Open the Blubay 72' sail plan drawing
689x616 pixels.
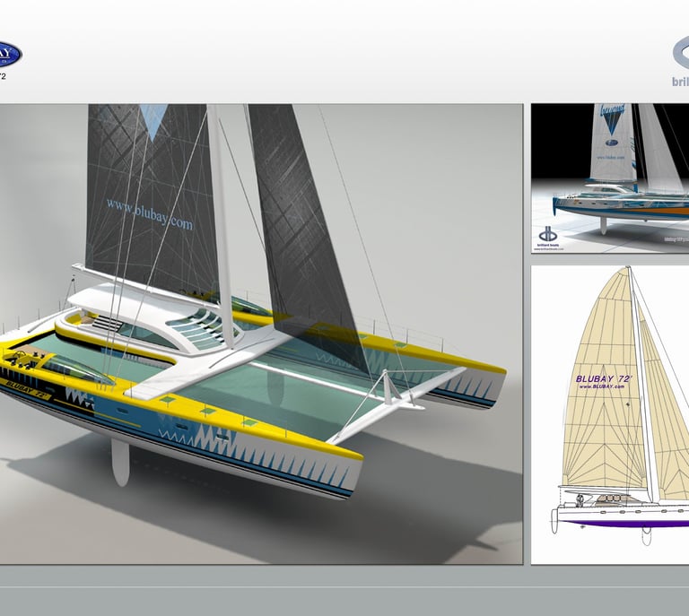tap(610, 414)
